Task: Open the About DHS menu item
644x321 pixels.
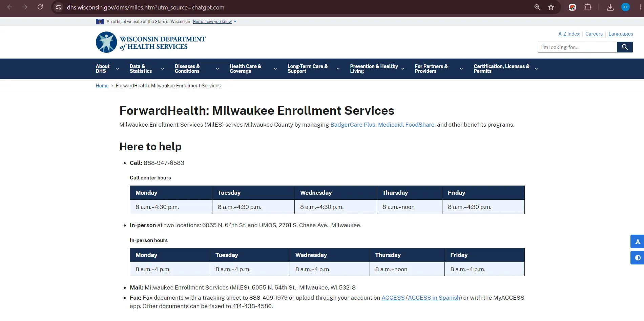Action: [103, 69]
